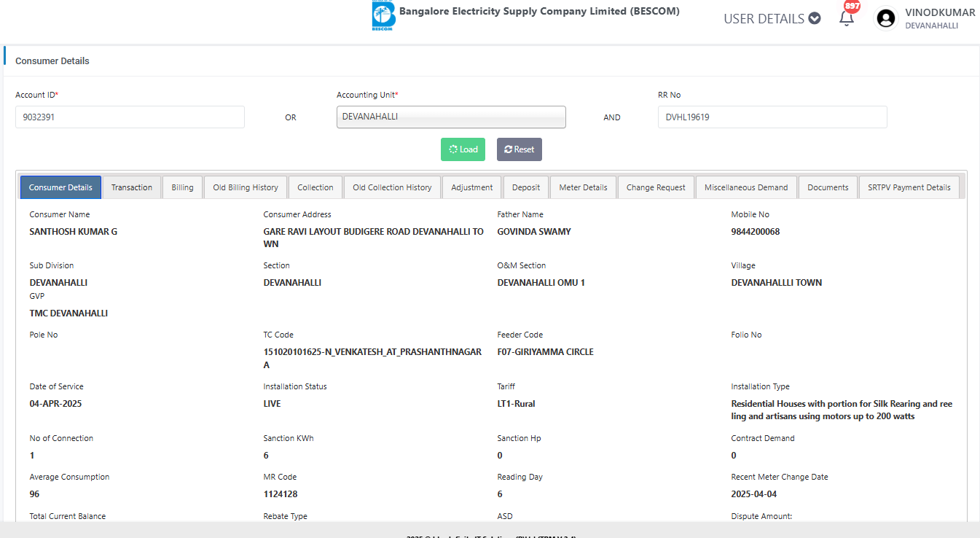Open the Meter Details tab
The image size is (980, 538).
[x=583, y=187]
